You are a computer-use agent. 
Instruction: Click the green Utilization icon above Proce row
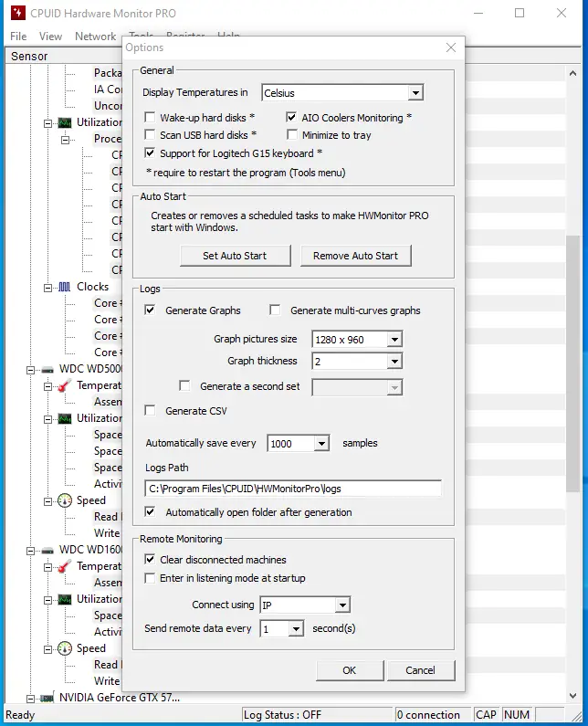click(65, 122)
